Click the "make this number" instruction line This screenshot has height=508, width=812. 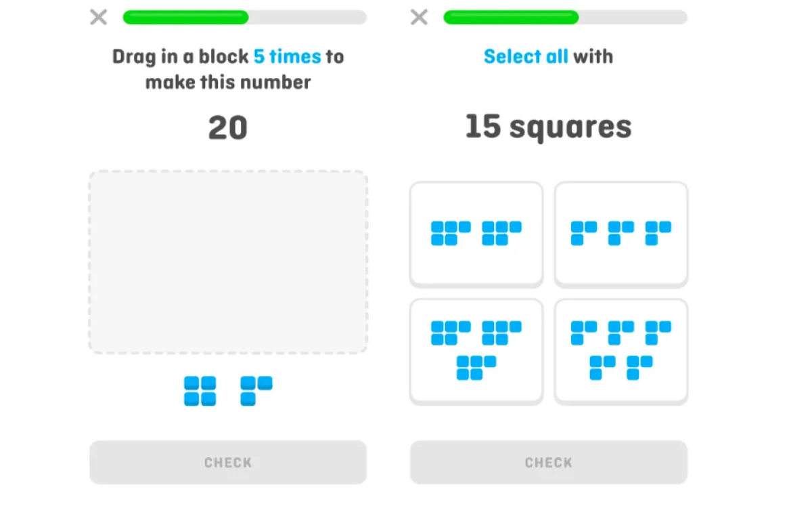pyautogui.click(x=228, y=83)
